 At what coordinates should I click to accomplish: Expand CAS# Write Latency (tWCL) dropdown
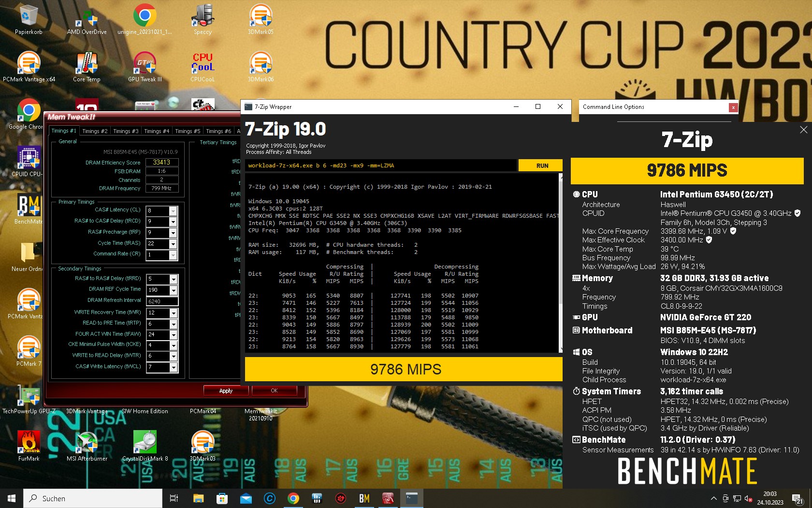[173, 367]
